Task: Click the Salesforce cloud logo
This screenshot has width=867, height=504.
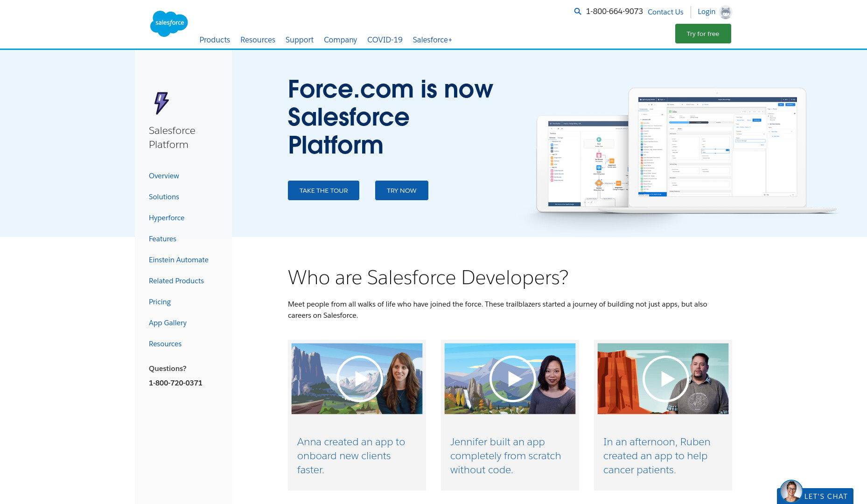Action: [169, 23]
